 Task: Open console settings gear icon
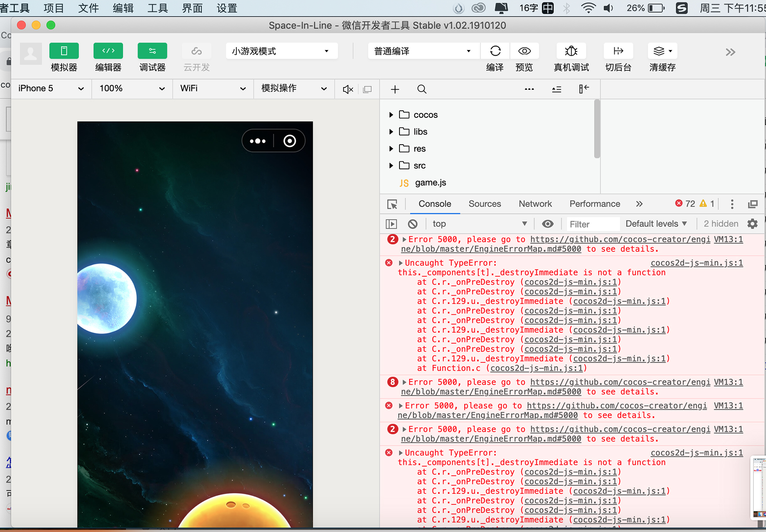click(x=752, y=224)
